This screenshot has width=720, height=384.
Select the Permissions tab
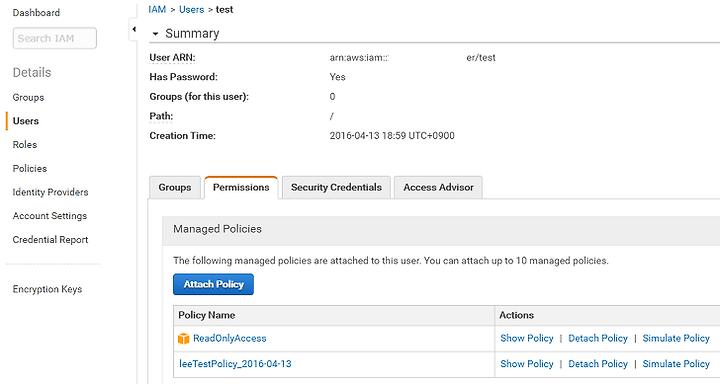pos(241,187)
